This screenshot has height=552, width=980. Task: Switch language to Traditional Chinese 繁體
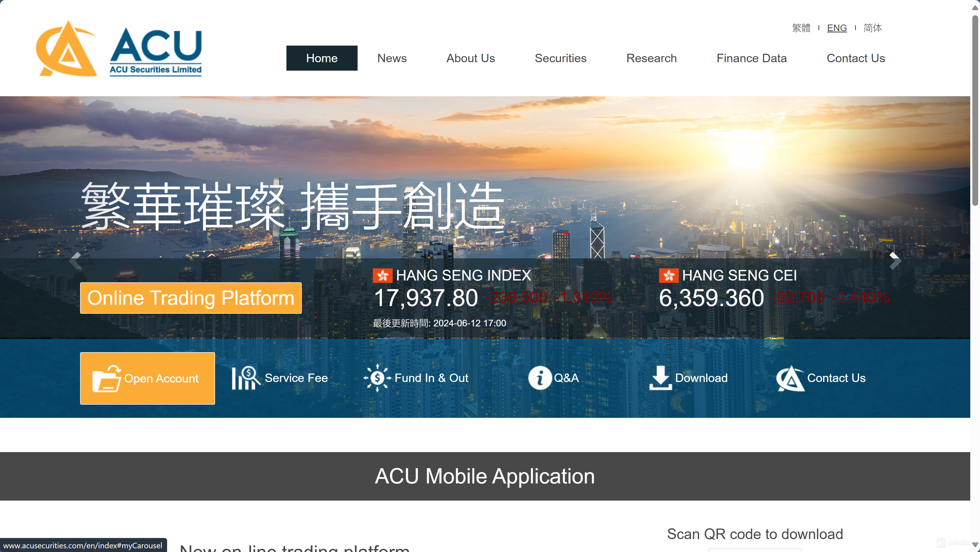801,28
